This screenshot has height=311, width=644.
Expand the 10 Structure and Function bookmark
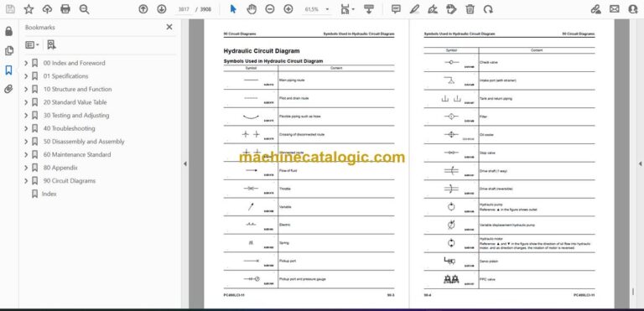tap(26, 89)
